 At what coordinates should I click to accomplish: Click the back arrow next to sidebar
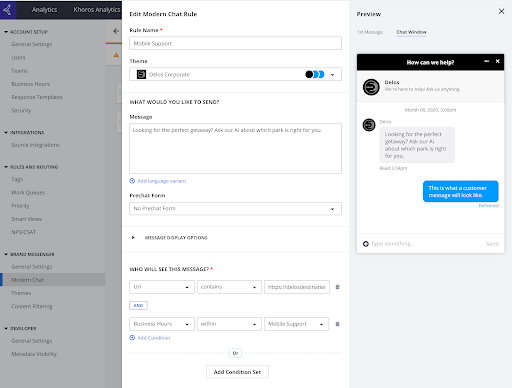tap(116, 31)
